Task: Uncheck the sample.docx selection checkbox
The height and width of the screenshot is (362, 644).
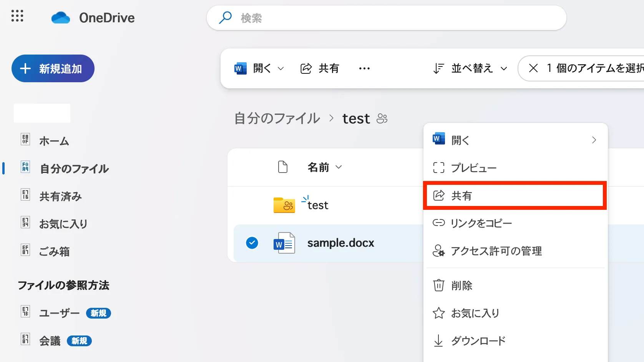Action: coord(252,243)
